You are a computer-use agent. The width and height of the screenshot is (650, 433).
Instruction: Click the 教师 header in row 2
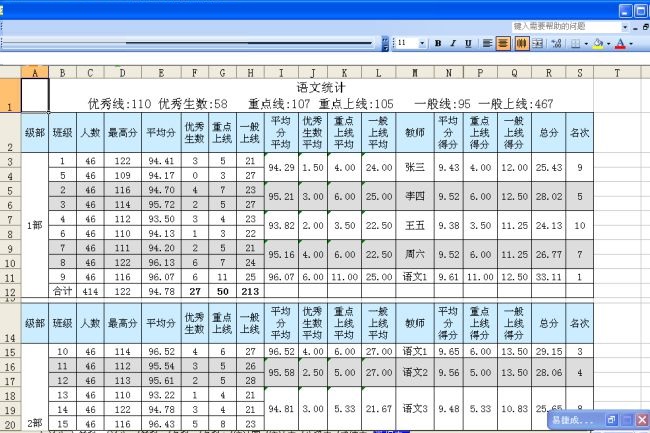pyautogui.click(x=415, y=133)
